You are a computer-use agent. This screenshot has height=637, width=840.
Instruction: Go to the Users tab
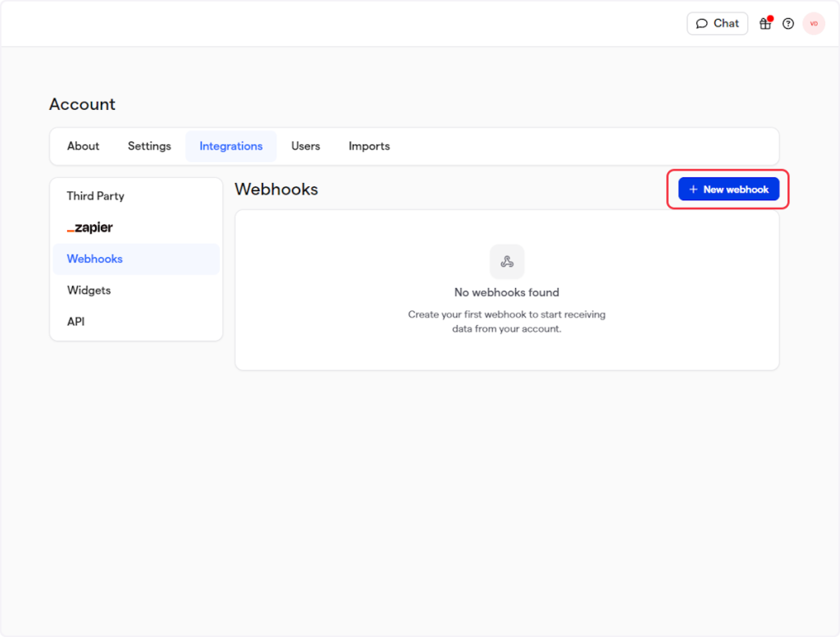[305, 146]
